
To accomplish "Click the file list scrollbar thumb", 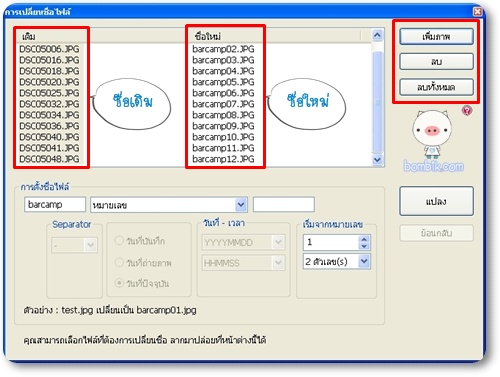I will tap(377, 102).
